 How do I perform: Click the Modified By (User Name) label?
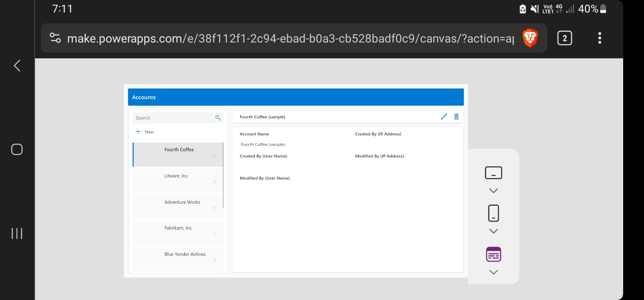tap(265, 178)
